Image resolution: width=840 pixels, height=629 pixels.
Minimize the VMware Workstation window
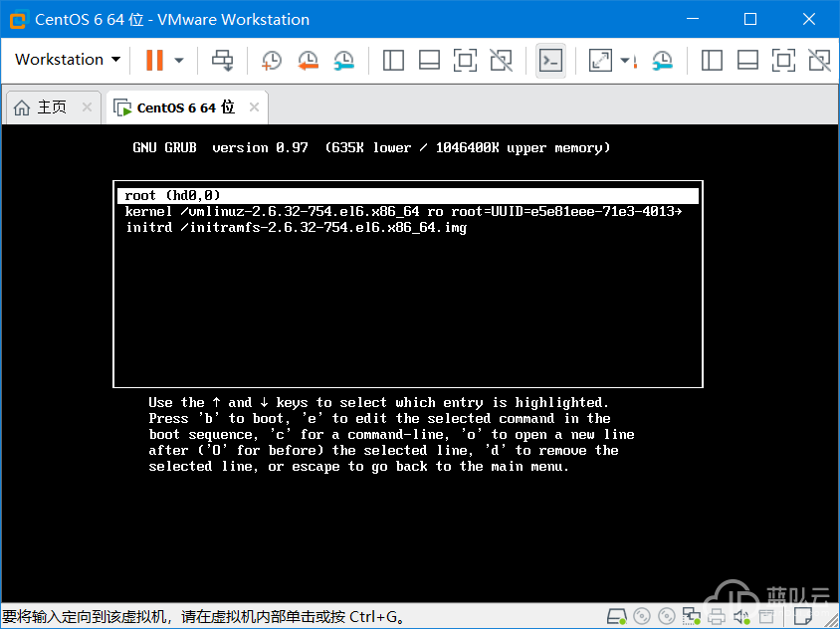pyautogui.click(x=693, y=19)
